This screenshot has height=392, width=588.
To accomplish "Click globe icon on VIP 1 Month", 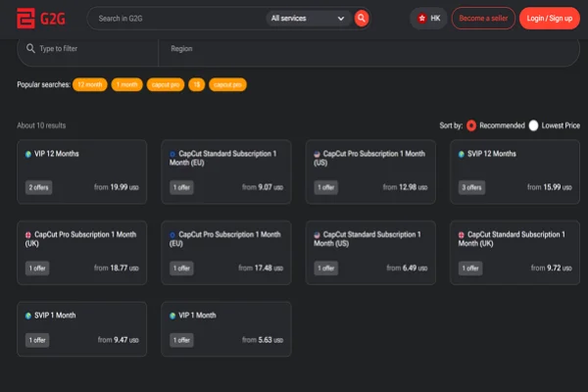I will click(x=172, y=316).
